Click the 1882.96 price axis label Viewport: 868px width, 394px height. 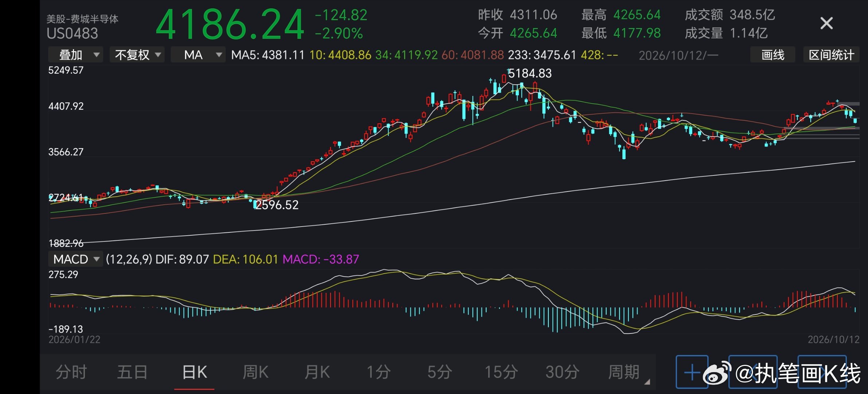[66, 243]
